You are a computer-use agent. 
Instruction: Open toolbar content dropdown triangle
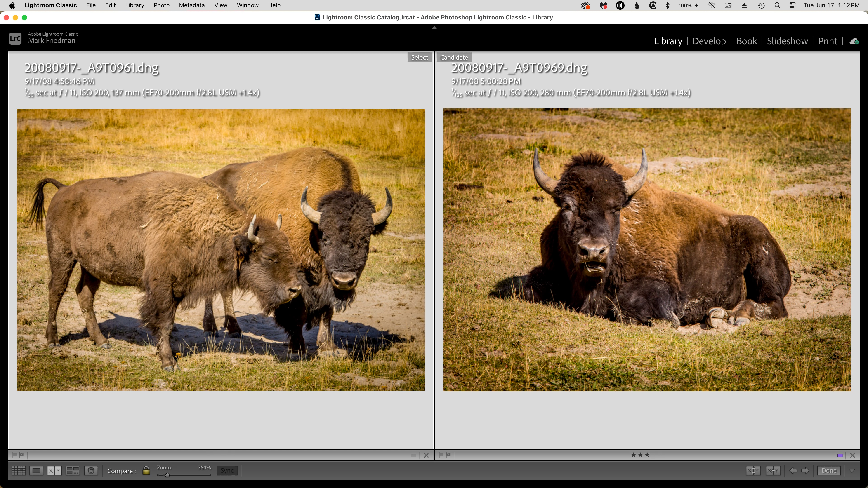click(x=852, y=470)
